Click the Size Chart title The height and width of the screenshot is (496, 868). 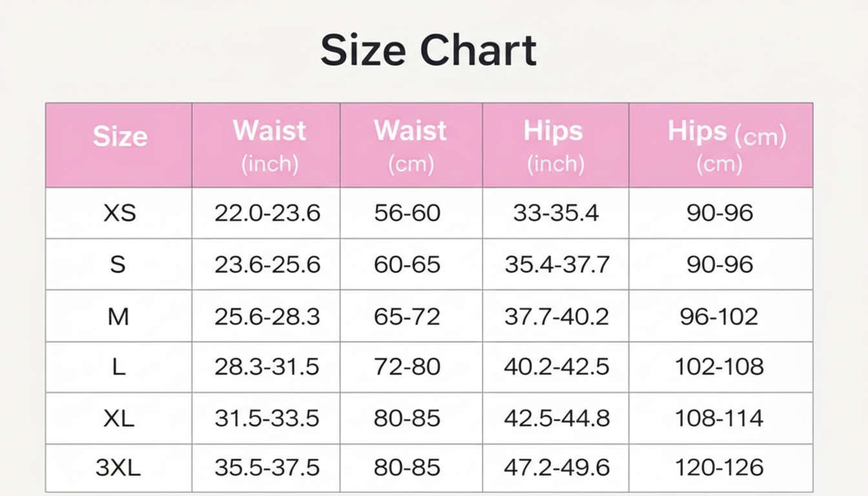coord(428,51)
